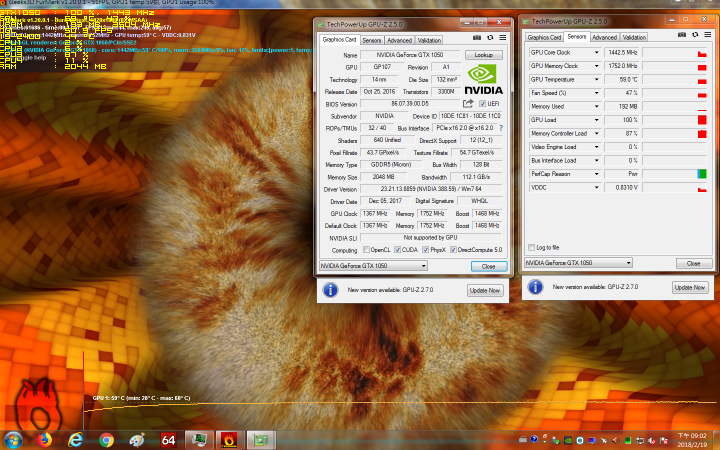Click the BIOS Version field 86.07.39.00.D5
720x450 pixels.
click(410, 104)
